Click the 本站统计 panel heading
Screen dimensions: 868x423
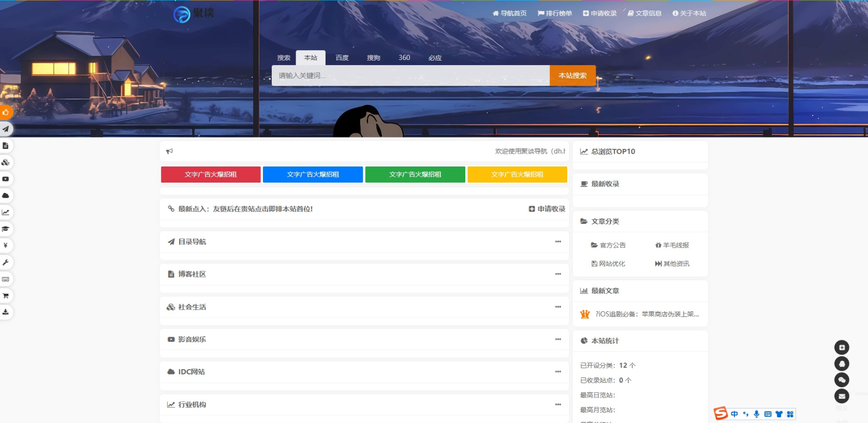pyautogui.click(x=605, y=341)
